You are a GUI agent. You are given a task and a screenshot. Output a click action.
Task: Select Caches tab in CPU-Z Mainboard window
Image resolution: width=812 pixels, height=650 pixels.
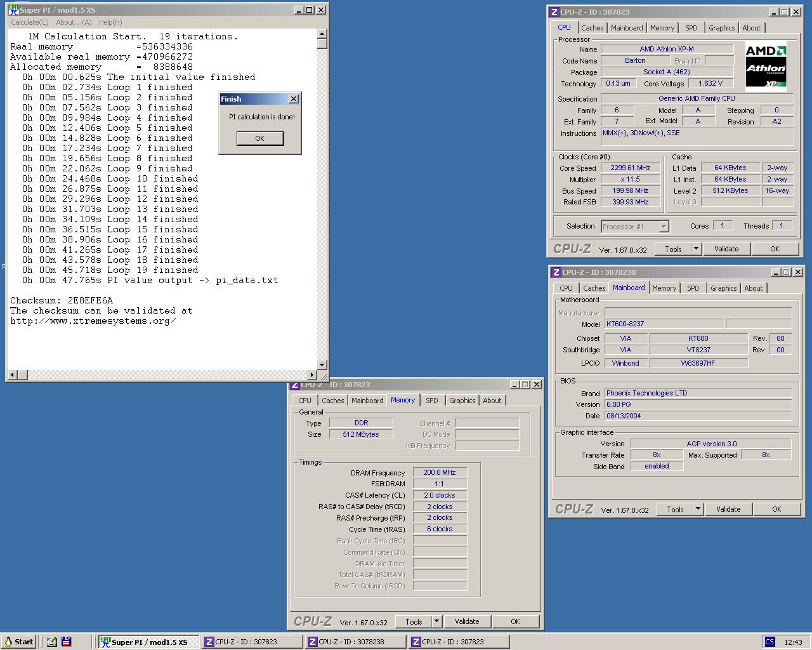(594, 288)
